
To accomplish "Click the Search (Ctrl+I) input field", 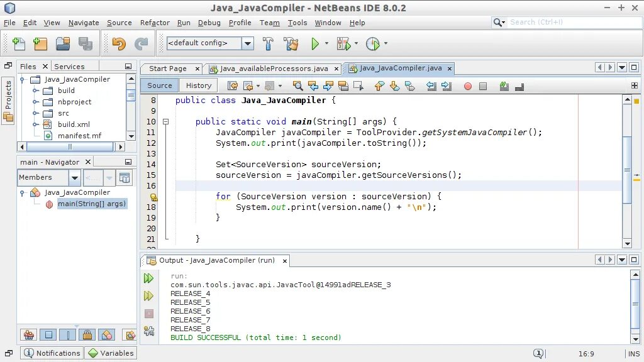I will (x=575, y=22).
